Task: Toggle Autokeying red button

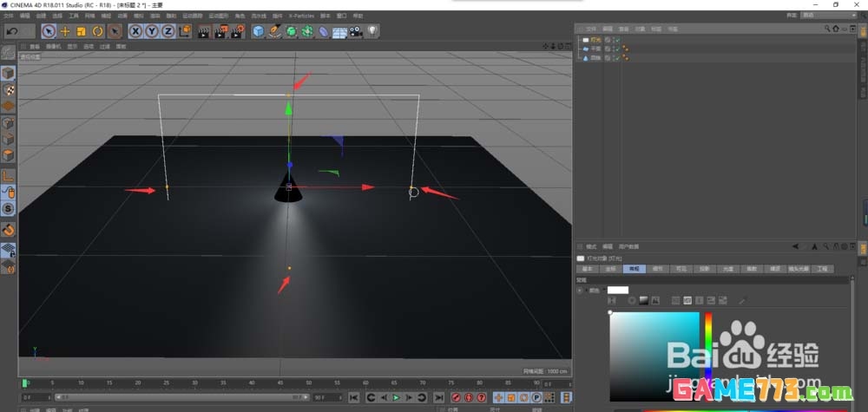Action: (x=469, y=397)
